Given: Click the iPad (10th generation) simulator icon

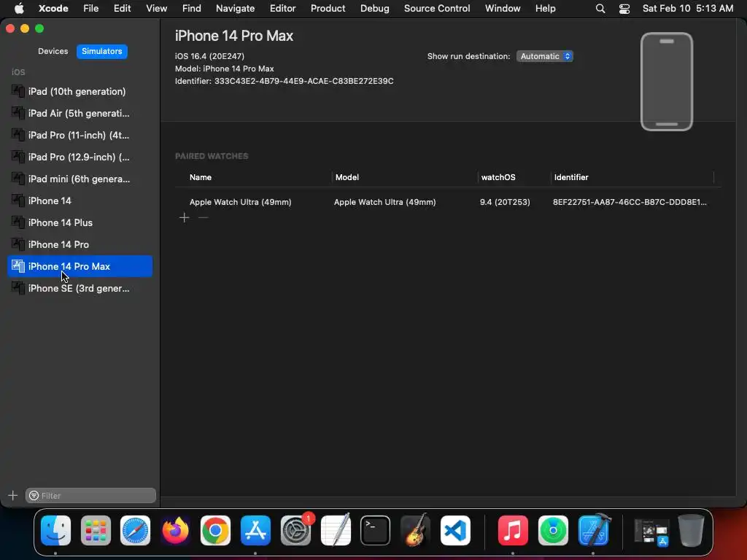Looking at the screenshot, I should [18, 91].
